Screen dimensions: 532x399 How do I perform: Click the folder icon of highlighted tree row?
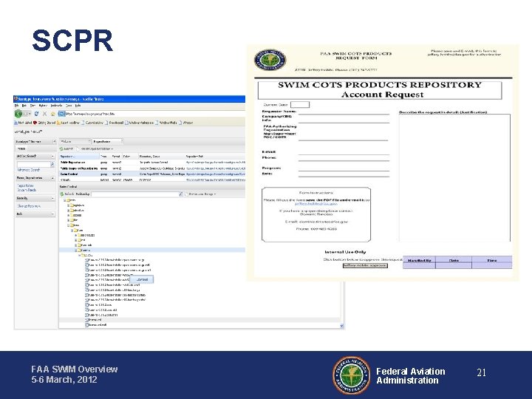(79, 250)
